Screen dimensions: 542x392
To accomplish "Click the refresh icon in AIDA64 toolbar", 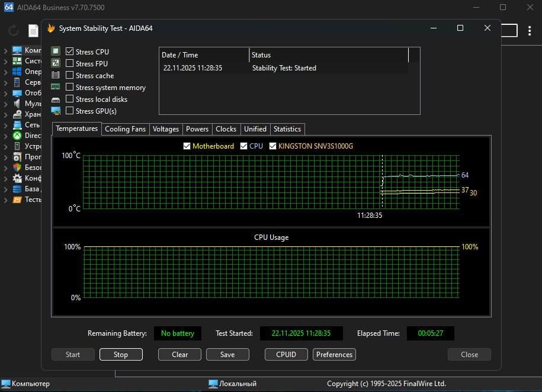I will [14, 30].
